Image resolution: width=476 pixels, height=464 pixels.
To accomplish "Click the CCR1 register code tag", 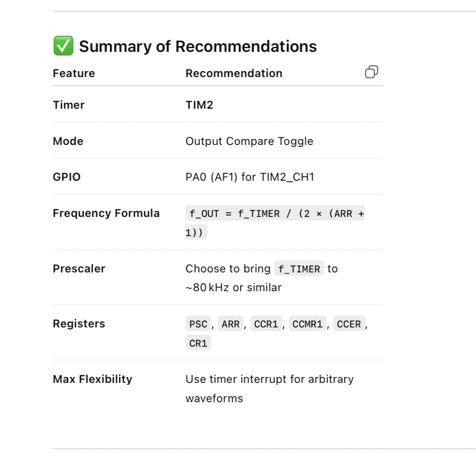I will [266, 324].
